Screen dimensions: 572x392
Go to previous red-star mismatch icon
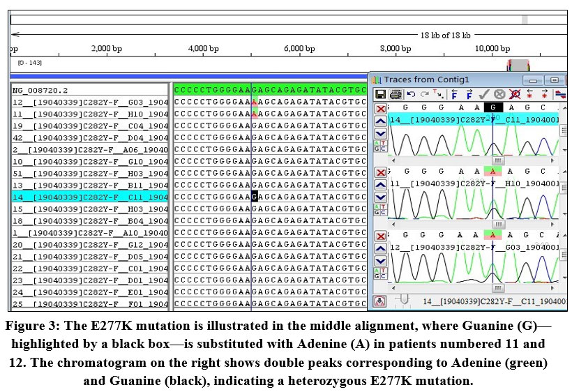530,94
